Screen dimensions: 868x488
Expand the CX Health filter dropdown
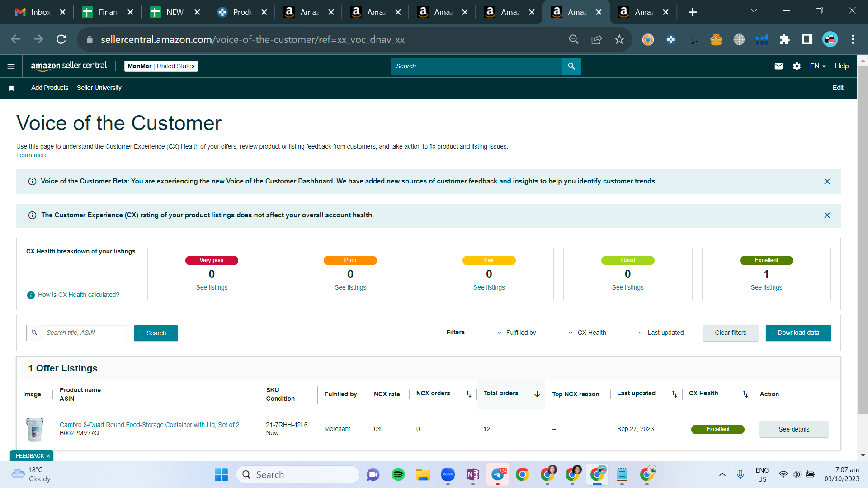[x=587, y=333]
